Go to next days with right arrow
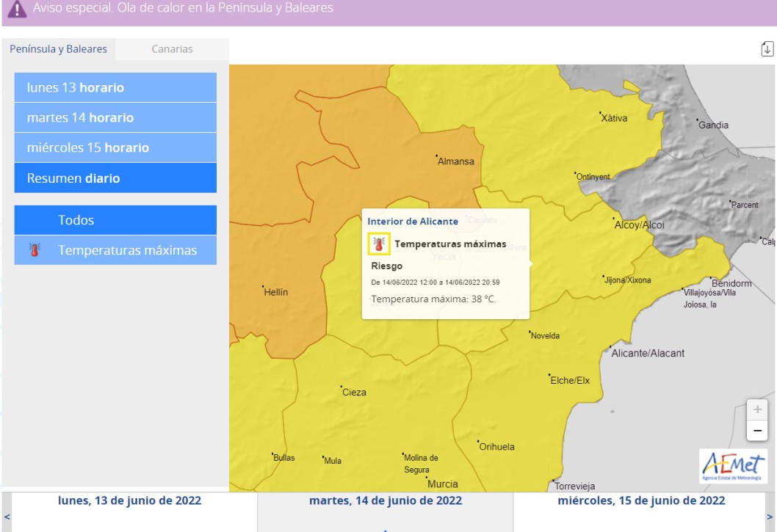 click(770, 517)
